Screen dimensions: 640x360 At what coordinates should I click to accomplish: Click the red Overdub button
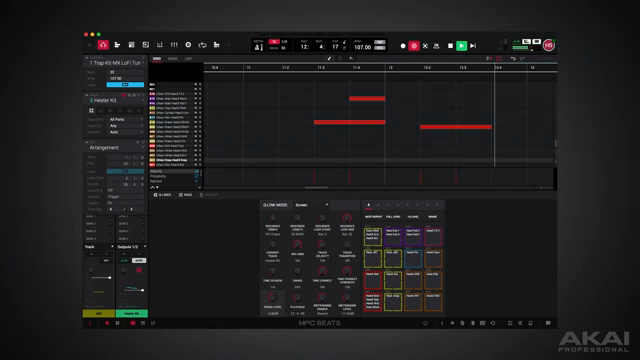pyautogui.click(x=414, y=46)
